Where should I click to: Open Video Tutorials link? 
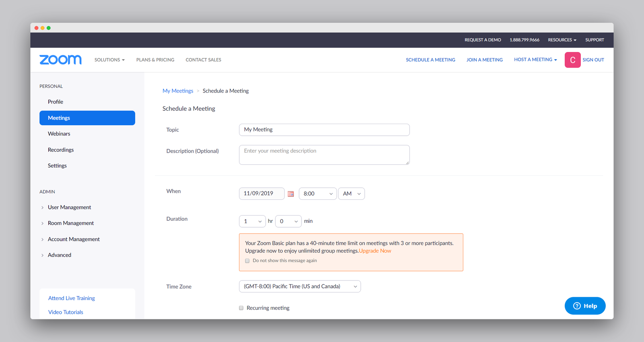(66, 312)
